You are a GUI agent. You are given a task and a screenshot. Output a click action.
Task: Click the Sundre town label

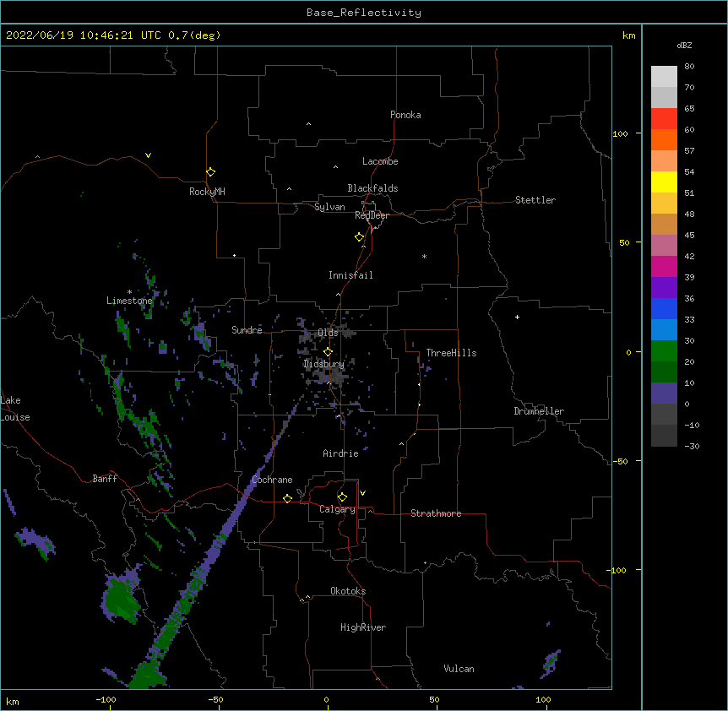(247, 330)
